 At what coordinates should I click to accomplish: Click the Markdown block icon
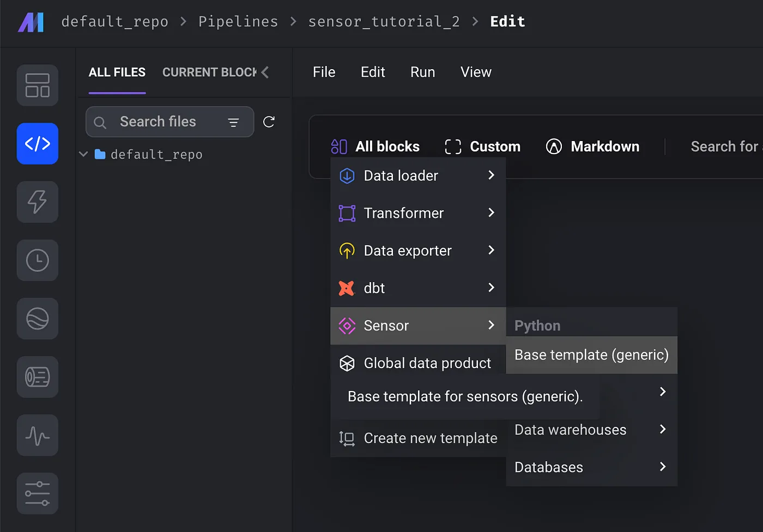tap(554, 146)
